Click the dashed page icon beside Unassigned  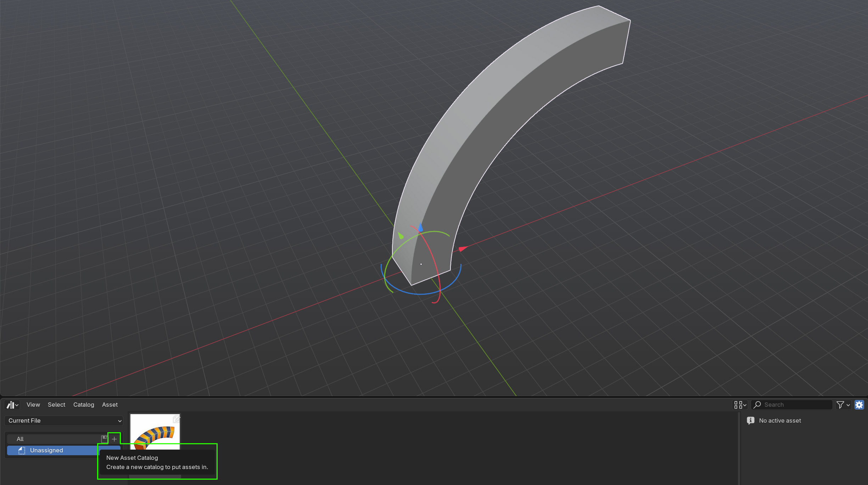click(x=22, y=450)
